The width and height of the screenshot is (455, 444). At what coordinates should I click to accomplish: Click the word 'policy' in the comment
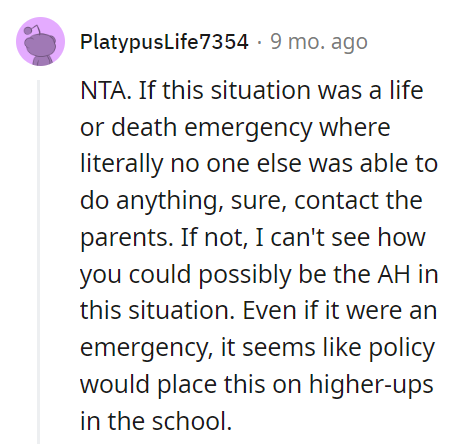pos(401,348)
